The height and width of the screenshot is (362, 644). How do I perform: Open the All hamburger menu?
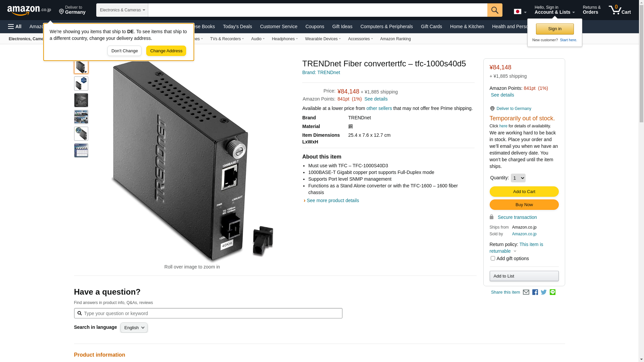click(x=15, y=26)
